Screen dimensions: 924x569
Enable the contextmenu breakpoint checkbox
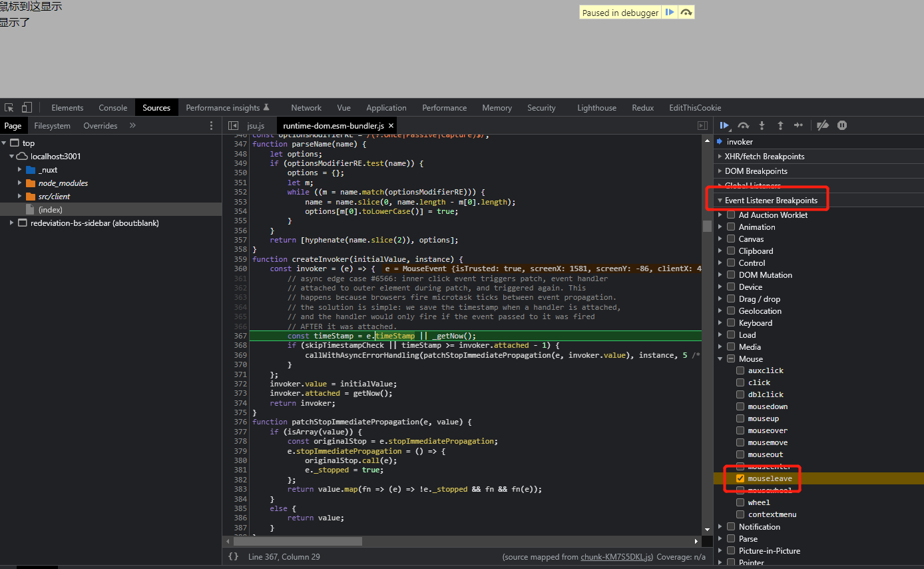tap(740, 514)
